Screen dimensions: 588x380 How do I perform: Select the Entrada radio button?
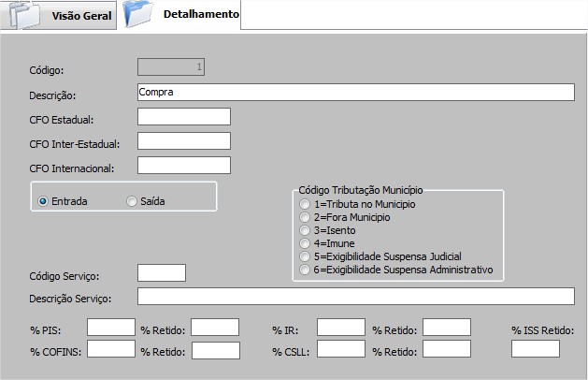43,201
